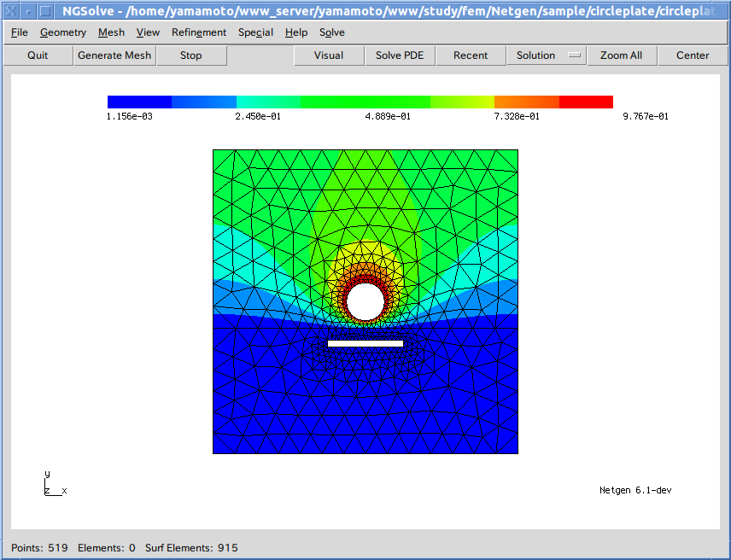Open the File menu
731x560 pixels.
point(20,32)
